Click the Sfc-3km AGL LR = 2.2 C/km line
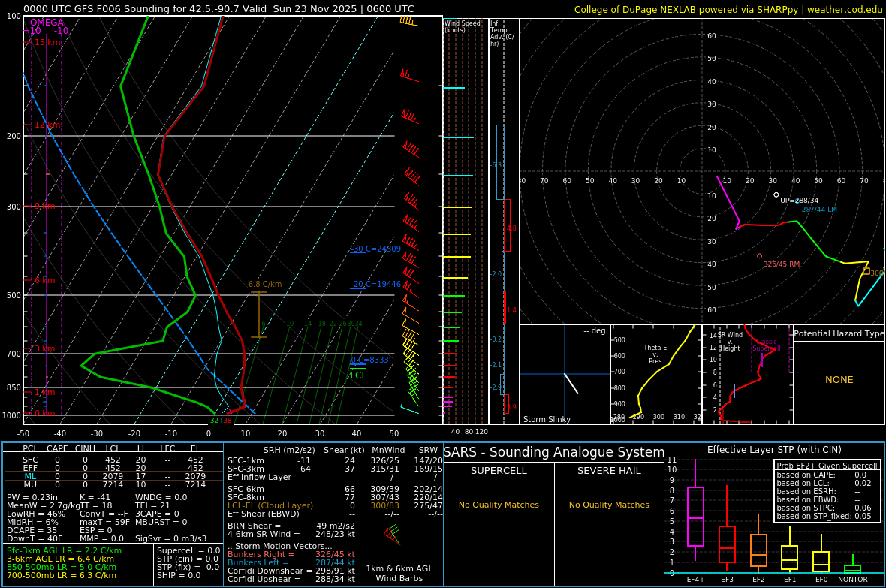886x588 pixels. [64, 550]
